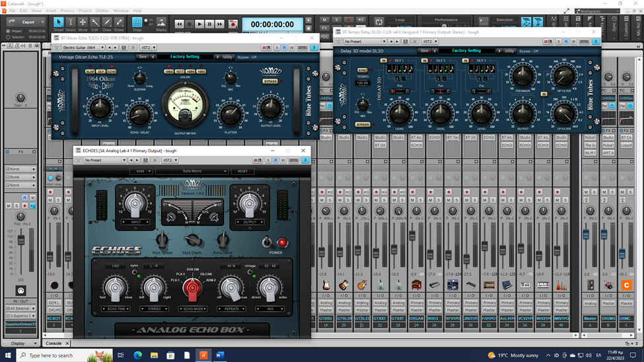Click Type here to search box
Screen dimensions: 644x362
pyautogui.click(x=51, y=355)
